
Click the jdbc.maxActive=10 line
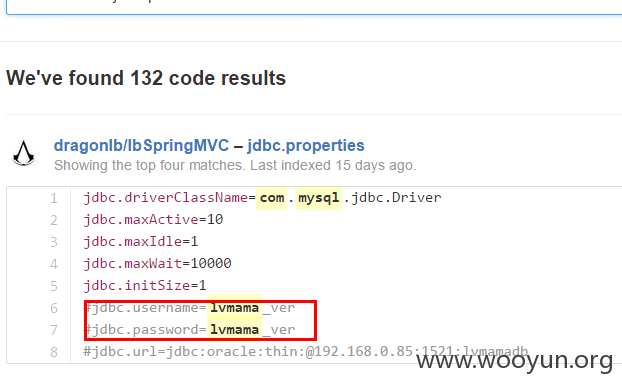pos(153,219)
